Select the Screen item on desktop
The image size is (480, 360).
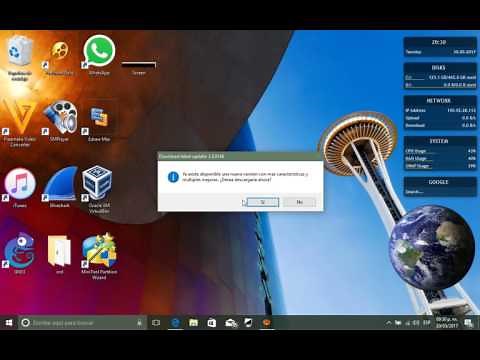[x=139, y=68]
